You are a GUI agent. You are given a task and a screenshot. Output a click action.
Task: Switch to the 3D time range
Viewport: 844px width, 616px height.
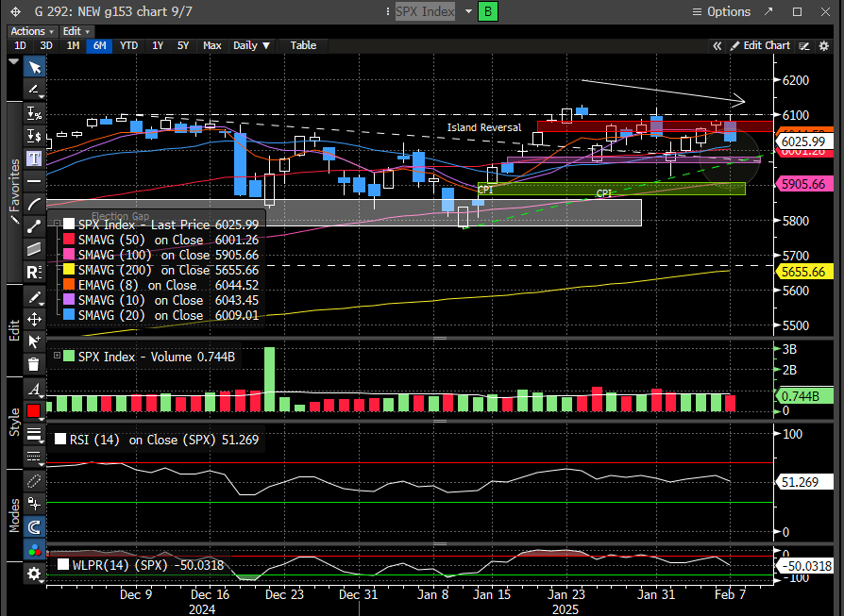[46, 45]
